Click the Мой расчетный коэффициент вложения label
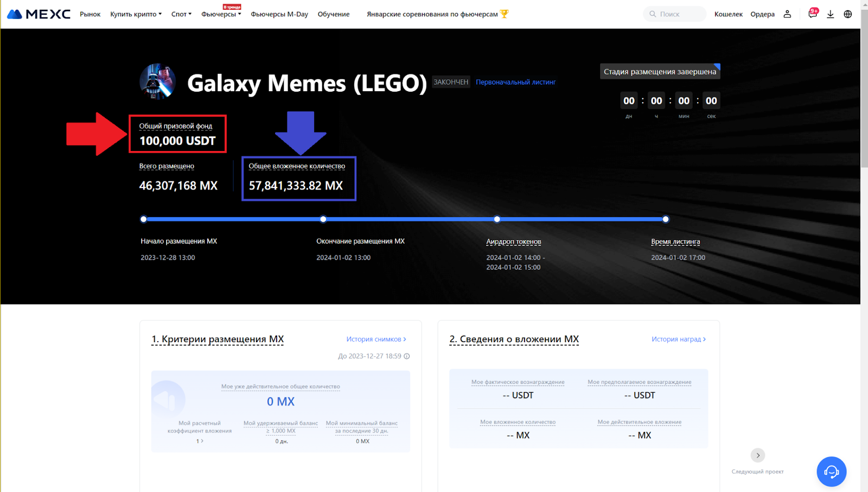Image resolution: width=868 pixels, height=492 pixels. 200,427
